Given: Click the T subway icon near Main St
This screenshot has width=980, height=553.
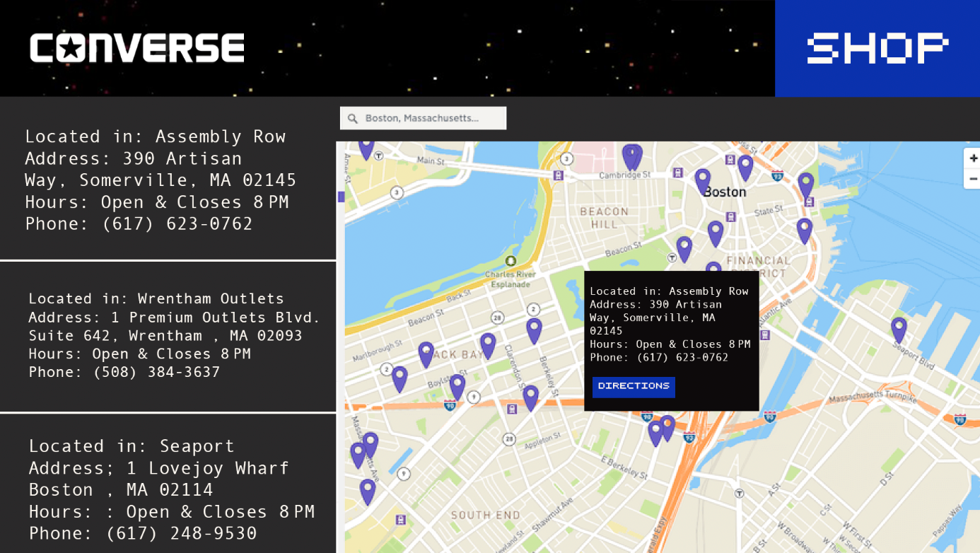Looking at the screenshot, I should coord(378,155).
